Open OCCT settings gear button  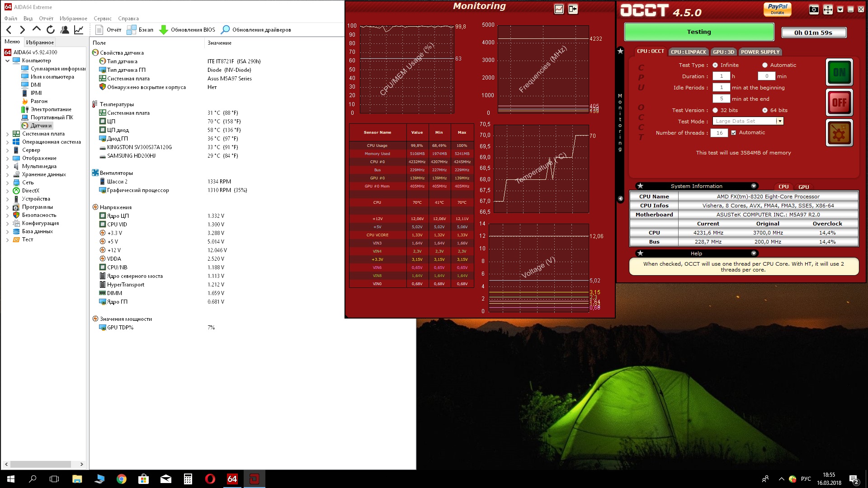[x=840, y=133]
